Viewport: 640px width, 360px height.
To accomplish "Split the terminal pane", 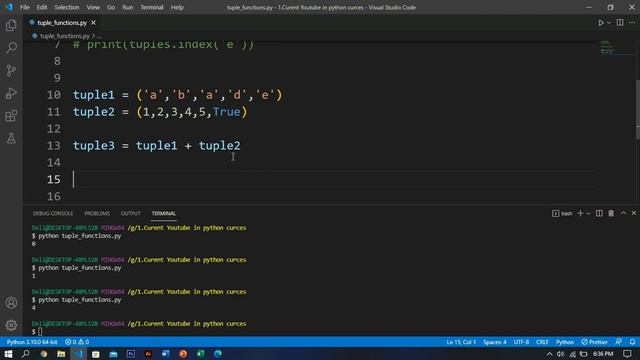I will (599, 213).
